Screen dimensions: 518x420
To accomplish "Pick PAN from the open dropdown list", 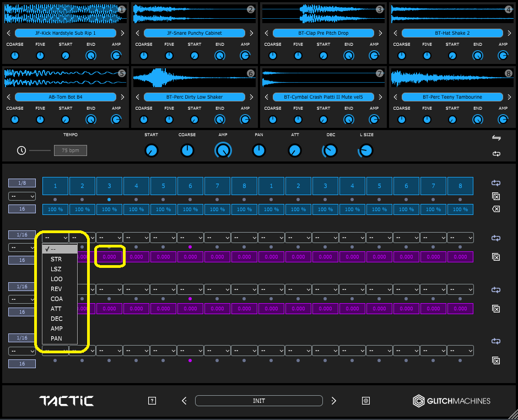I will point(60,338).
